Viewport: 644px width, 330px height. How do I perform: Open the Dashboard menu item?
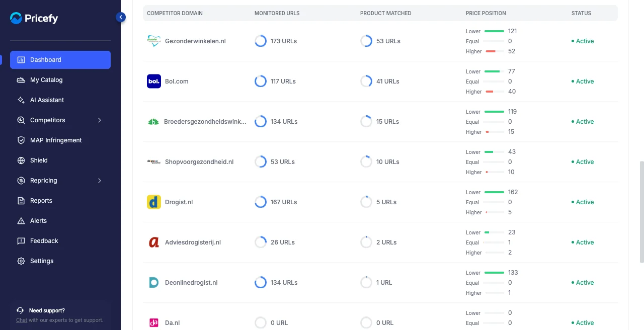60,60
